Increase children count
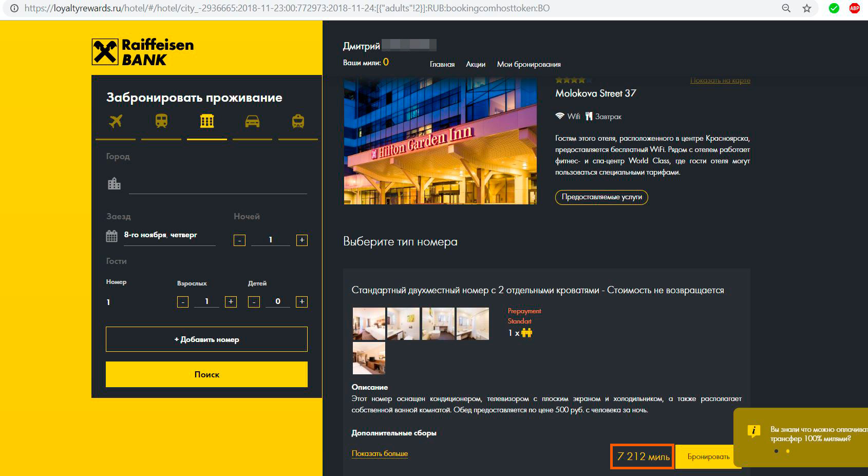 coord(302,302)
